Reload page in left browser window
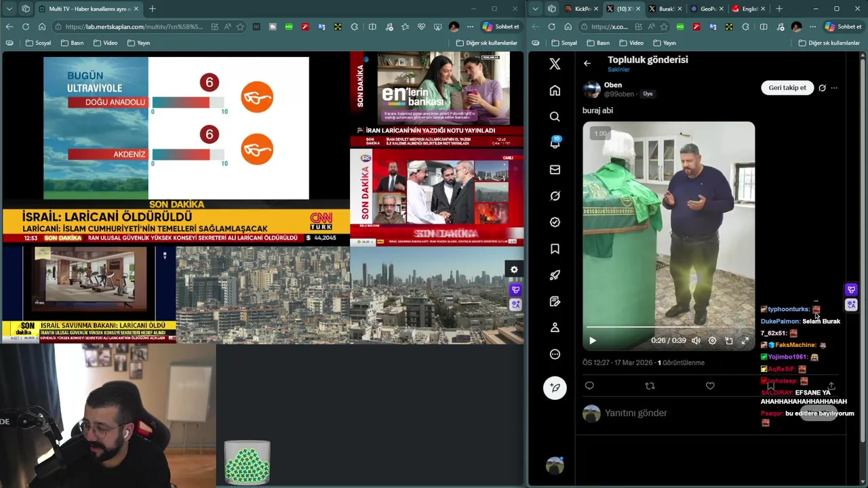The height and width of the screenshot is (488, 868). 26,26
